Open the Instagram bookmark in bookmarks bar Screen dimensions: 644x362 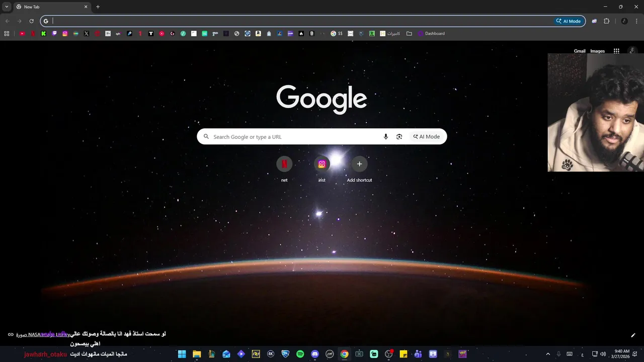pos(65,34)
